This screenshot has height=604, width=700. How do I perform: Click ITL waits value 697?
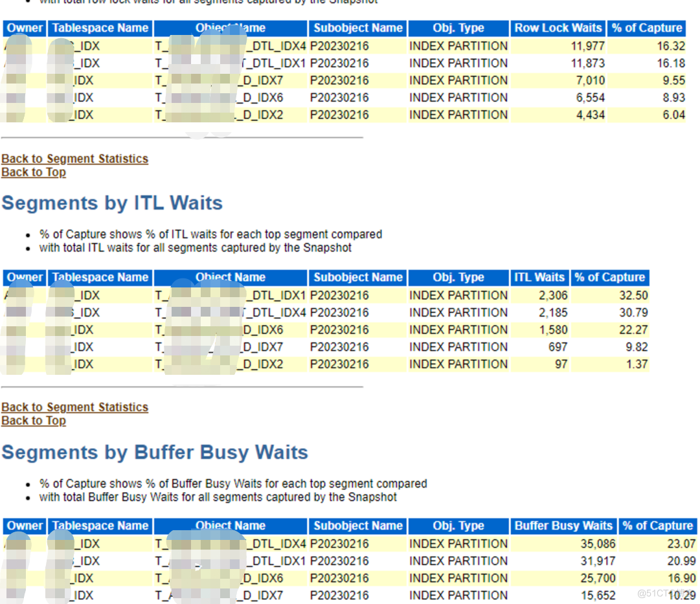click(x=558, y=347)
